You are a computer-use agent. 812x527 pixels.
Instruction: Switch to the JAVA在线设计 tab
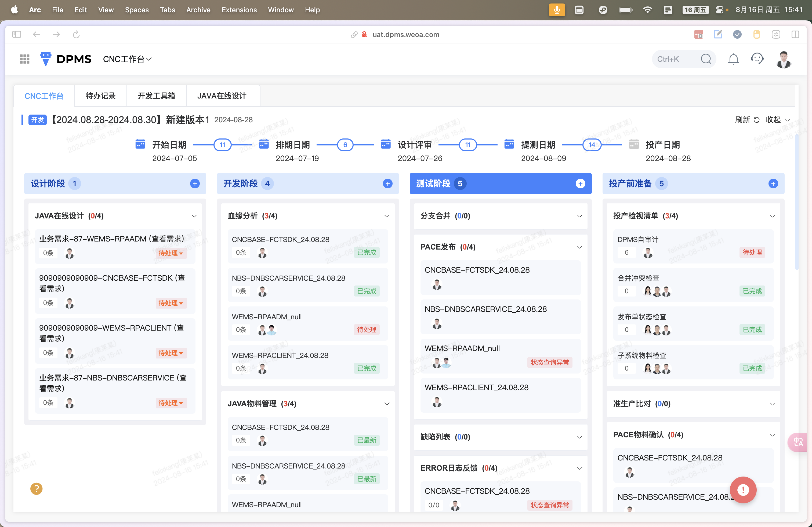click(x=222, y=96)
